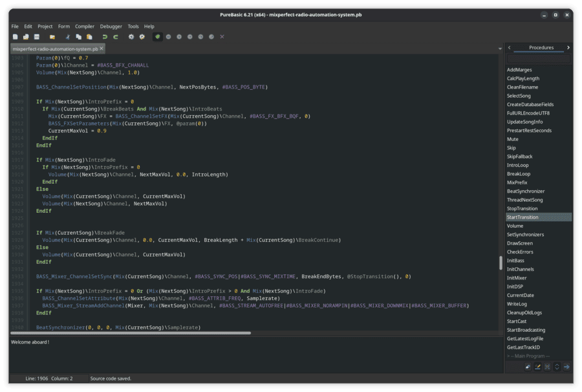Click the New file toolbar icon
Viewport: 582px width, 392px height.
click(x=16, y=37)
